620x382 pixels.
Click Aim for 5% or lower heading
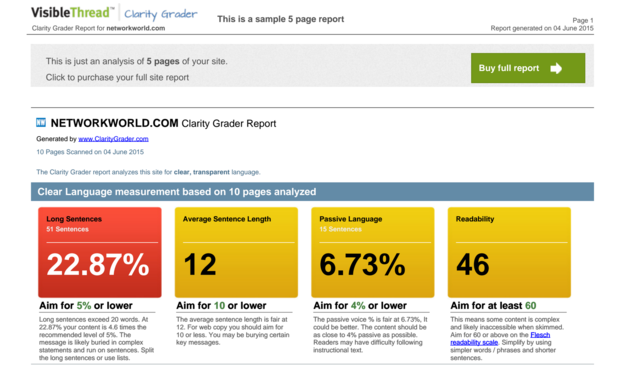pyautogui.click(x=86, y=306)
